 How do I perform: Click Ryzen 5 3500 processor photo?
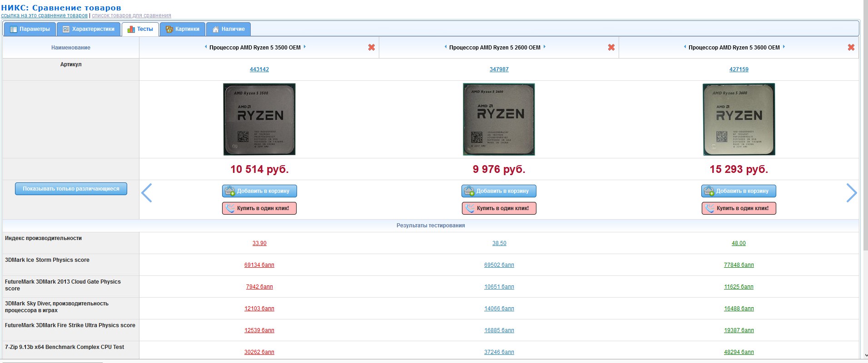pos(259,119)
